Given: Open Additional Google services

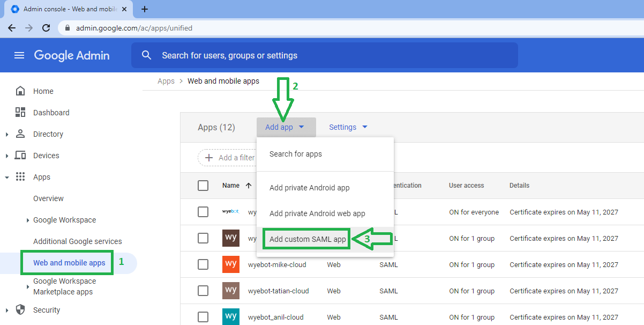Looking at the screenshot, I should click(78, 241).
